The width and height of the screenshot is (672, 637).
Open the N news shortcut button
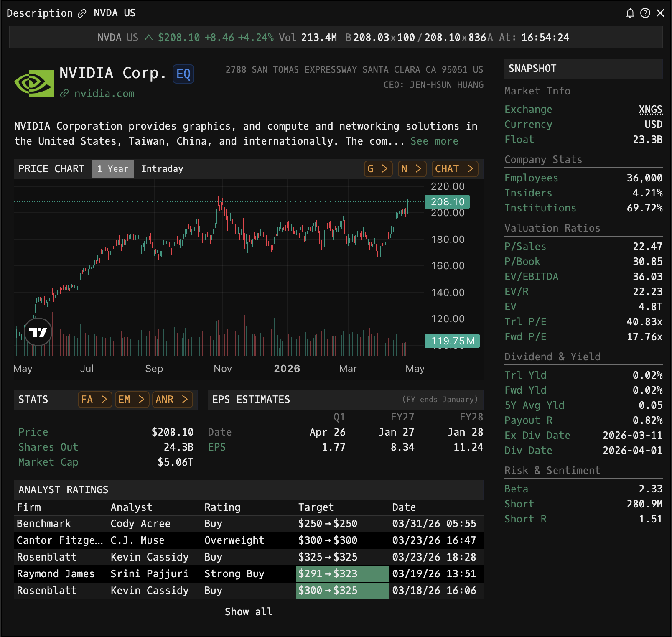[412, 169]
